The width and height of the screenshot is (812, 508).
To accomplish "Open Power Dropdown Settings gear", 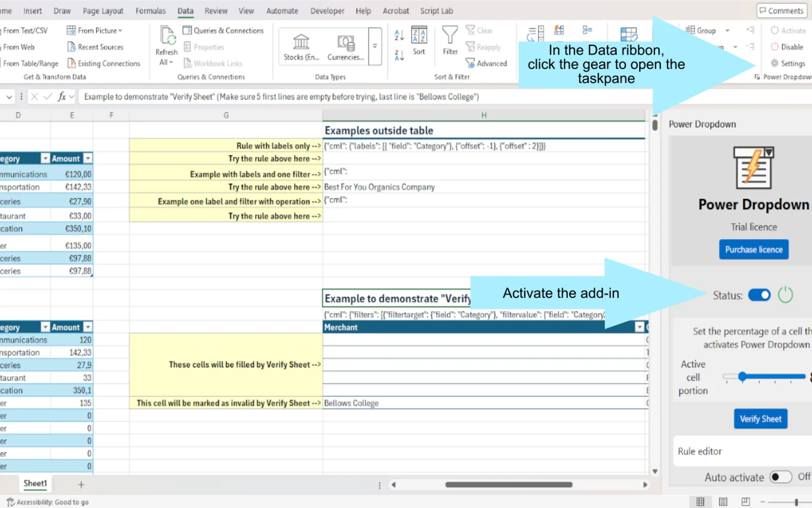I will coord(788,63).
